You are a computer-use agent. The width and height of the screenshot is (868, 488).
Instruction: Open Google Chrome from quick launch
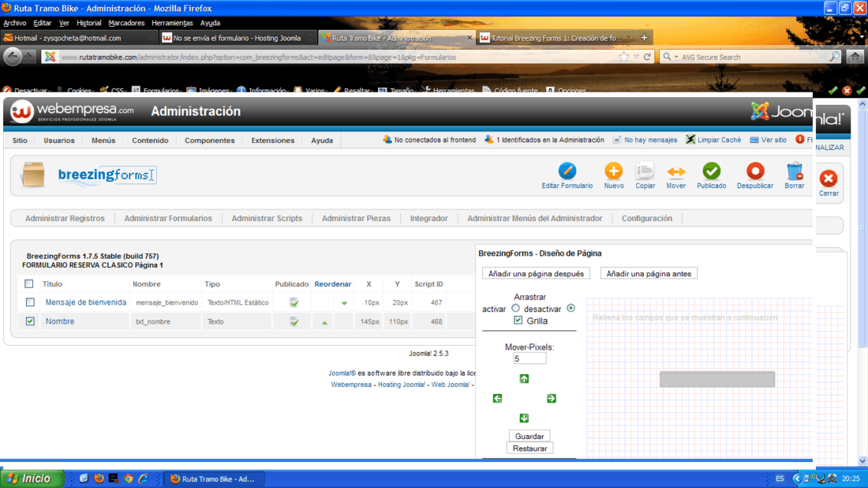(x=128, y=479)
